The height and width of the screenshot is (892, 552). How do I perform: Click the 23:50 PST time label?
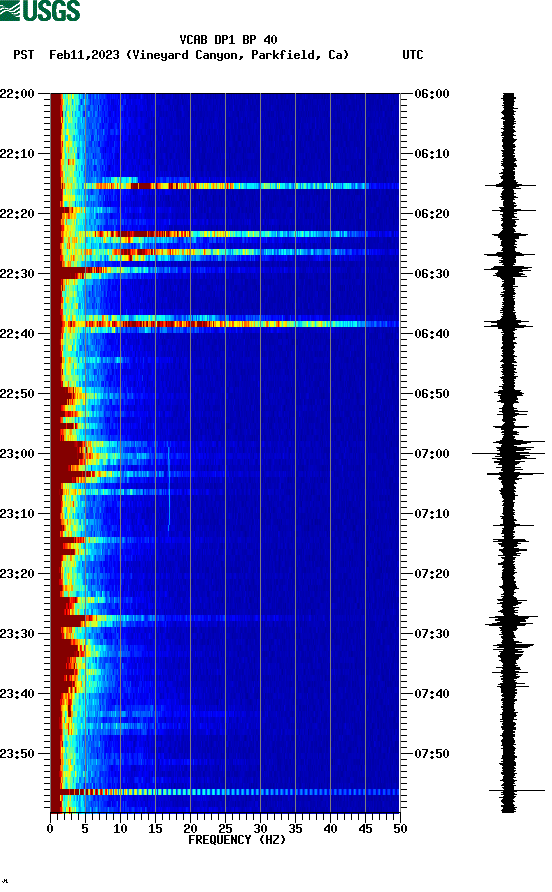click(17, 754)
